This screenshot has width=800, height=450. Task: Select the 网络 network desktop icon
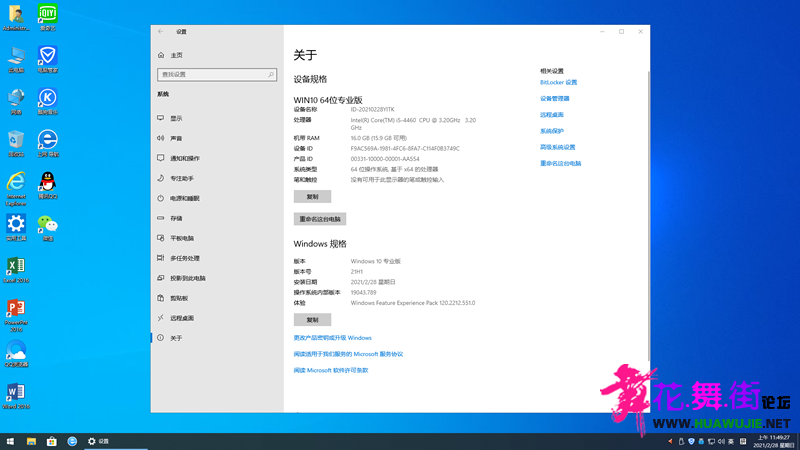16,102
